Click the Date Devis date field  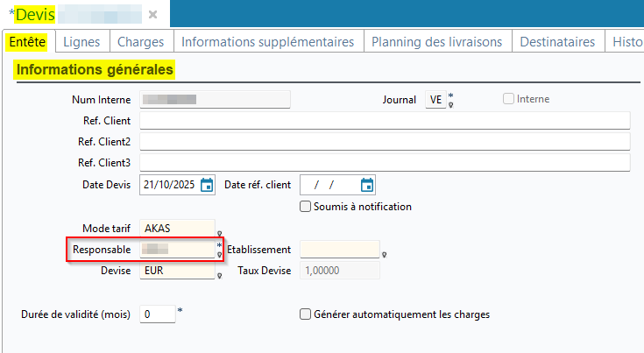tap(168, 185)
